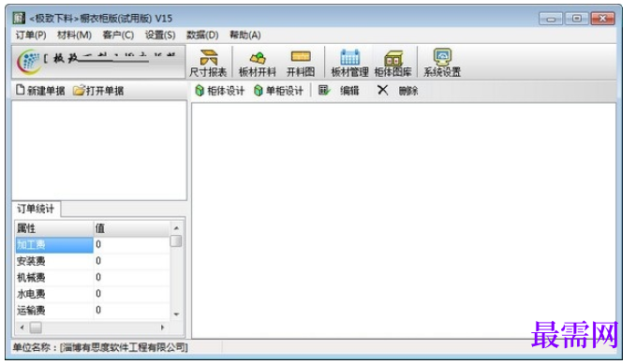This screenshot has height=364, width=636.
Task: Click the 单柜设计 single cabinet design button
Action: (278, 91)
